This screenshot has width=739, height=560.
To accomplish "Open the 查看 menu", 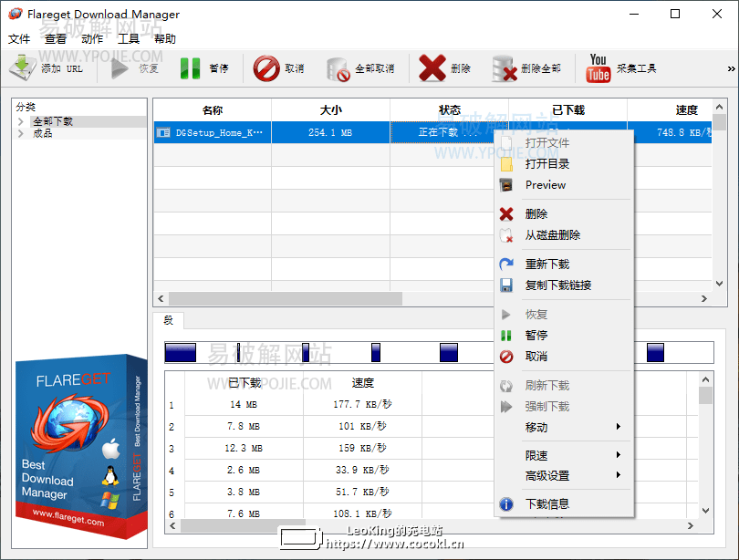I will coord(55,38).
